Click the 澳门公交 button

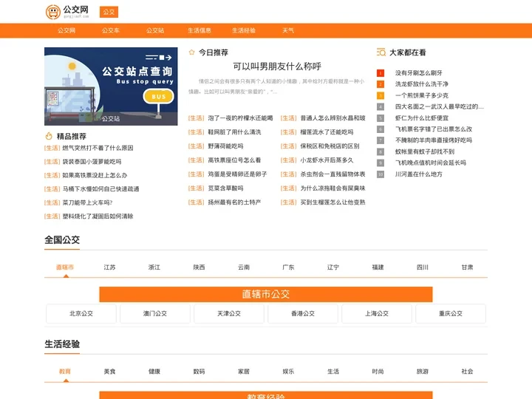pyautogui.click(x=155, y=313)
